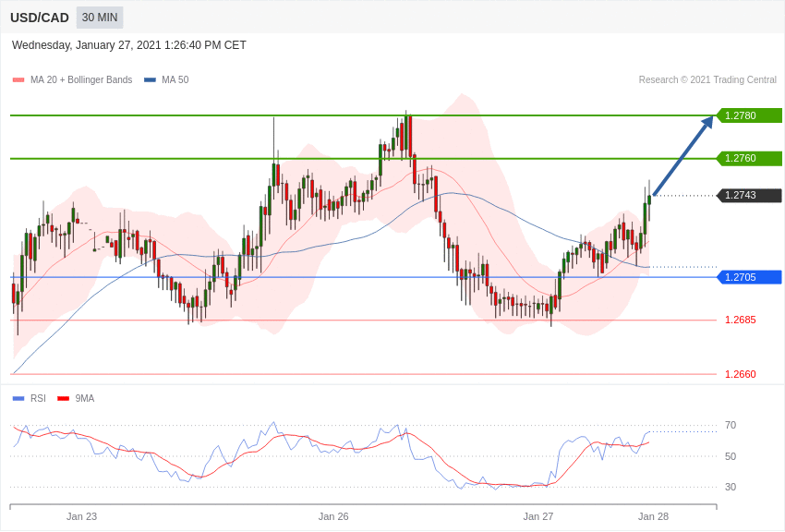This screenshot has width=785, height=532.
Task: Click the 1.2760 green resistance price tag
Action: (749, 158)
